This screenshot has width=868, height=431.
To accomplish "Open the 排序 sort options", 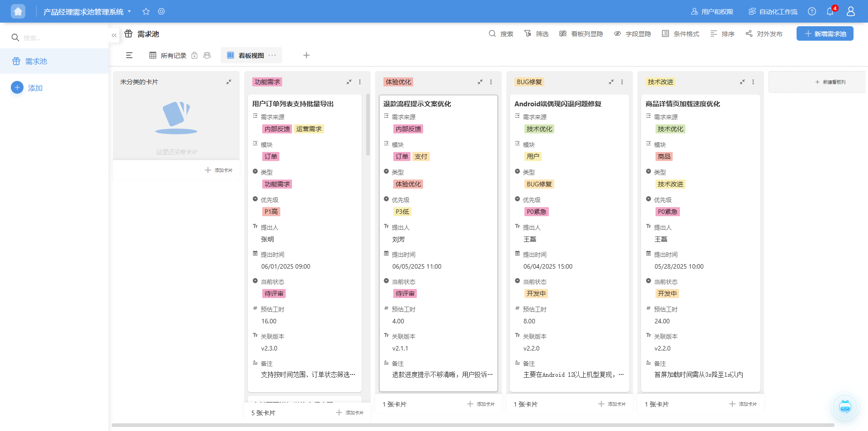I will (x=722, y=34).
